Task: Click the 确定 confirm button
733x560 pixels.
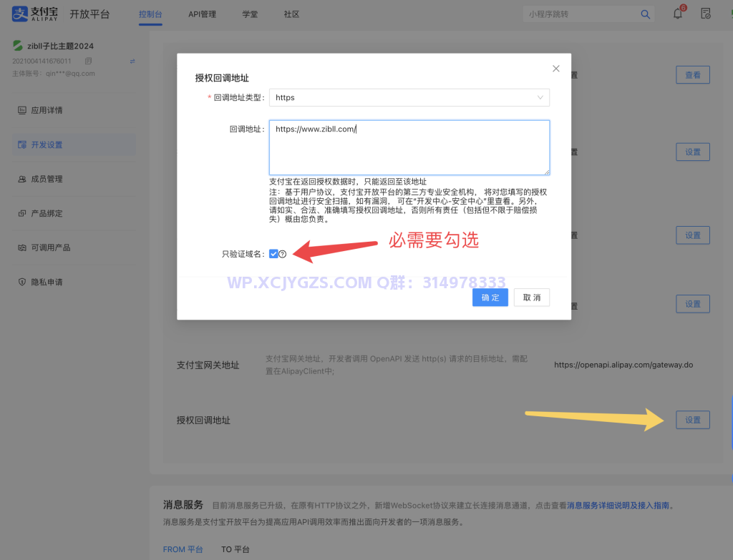Action: click(x=490, y=298)
